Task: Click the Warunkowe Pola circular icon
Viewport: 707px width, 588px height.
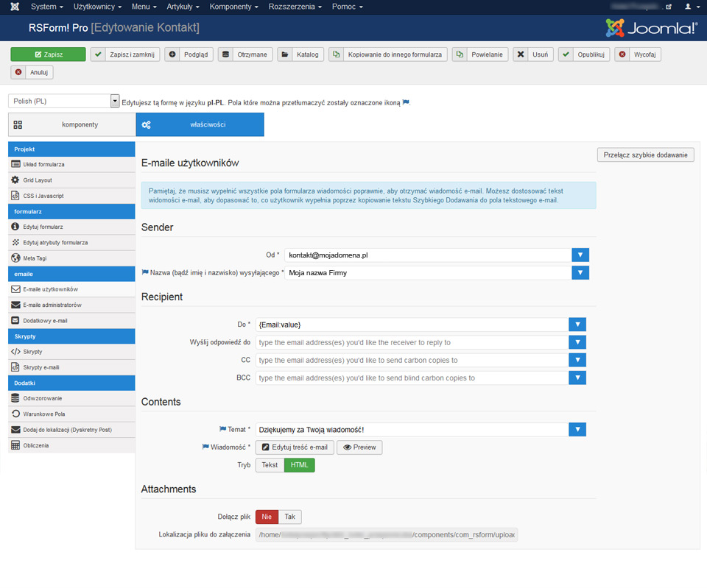Action: tap(15, 414)
